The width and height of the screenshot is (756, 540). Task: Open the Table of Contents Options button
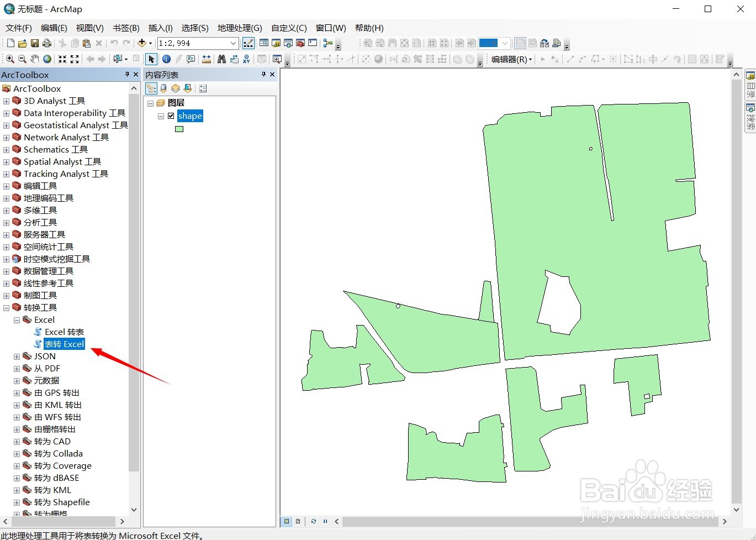[x=203, y=88]
